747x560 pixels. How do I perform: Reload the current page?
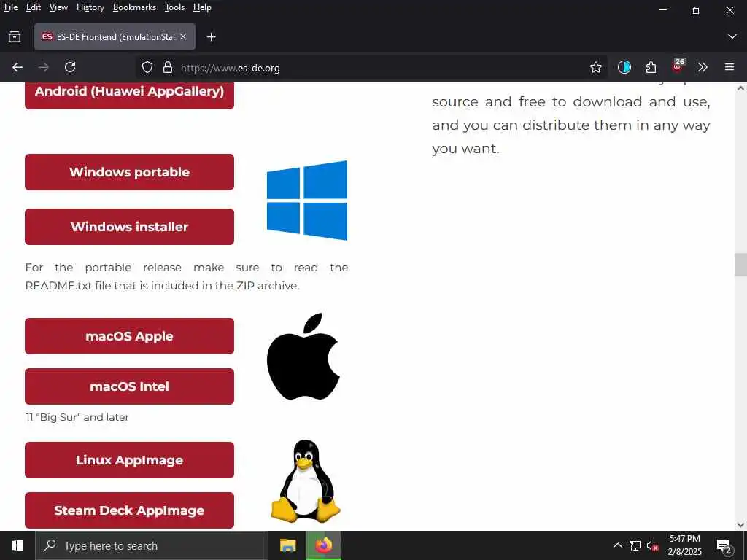pyautogui.click(x=70, y=67)
